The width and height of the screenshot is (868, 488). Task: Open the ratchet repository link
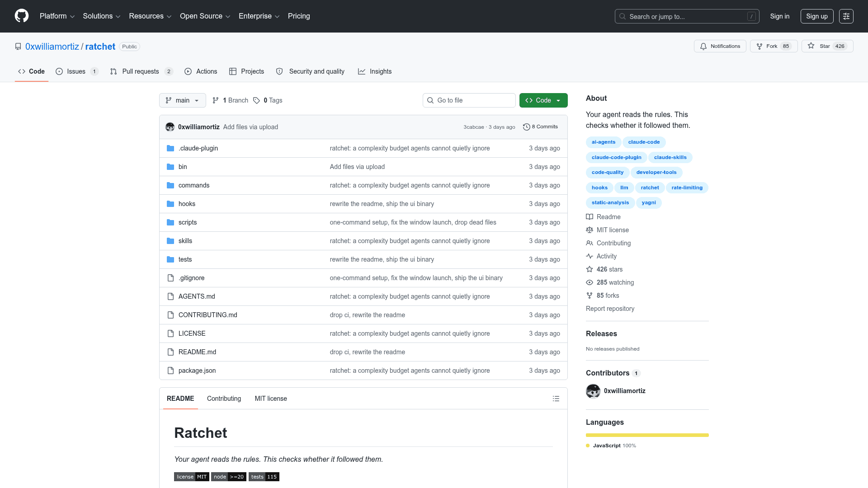tap(100, 47)
